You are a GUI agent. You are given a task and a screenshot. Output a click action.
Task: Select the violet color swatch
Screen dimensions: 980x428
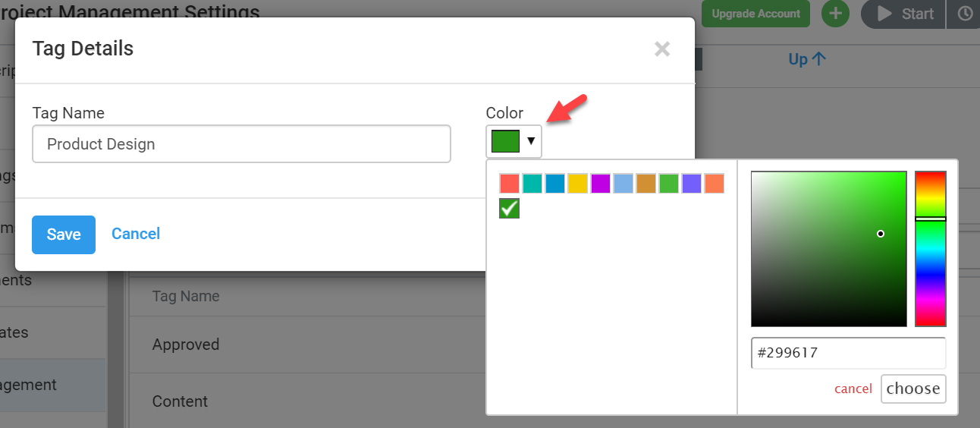click(692, 183)
